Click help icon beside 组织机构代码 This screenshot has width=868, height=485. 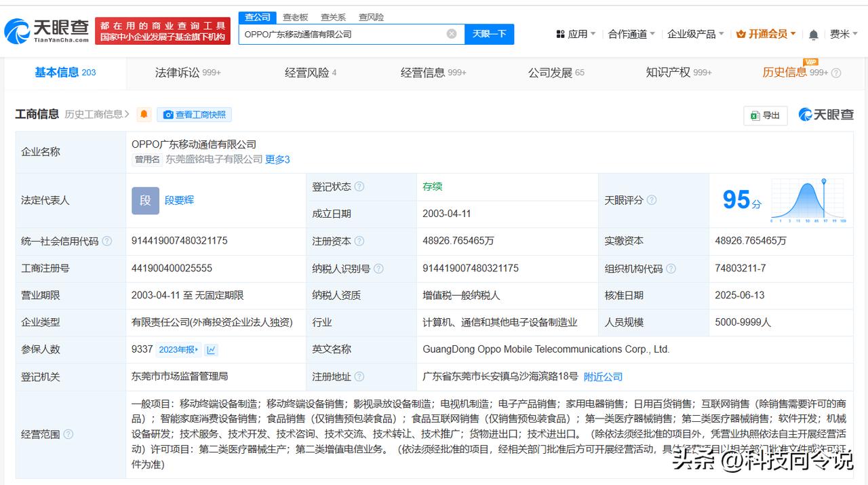click(x=671, y=269)
